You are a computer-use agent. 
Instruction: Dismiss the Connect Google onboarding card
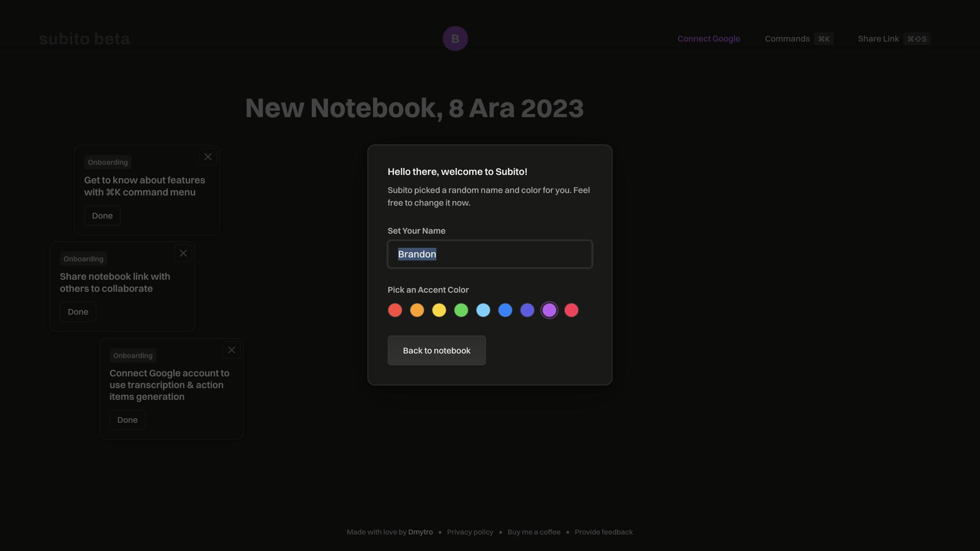click(232, 350)
